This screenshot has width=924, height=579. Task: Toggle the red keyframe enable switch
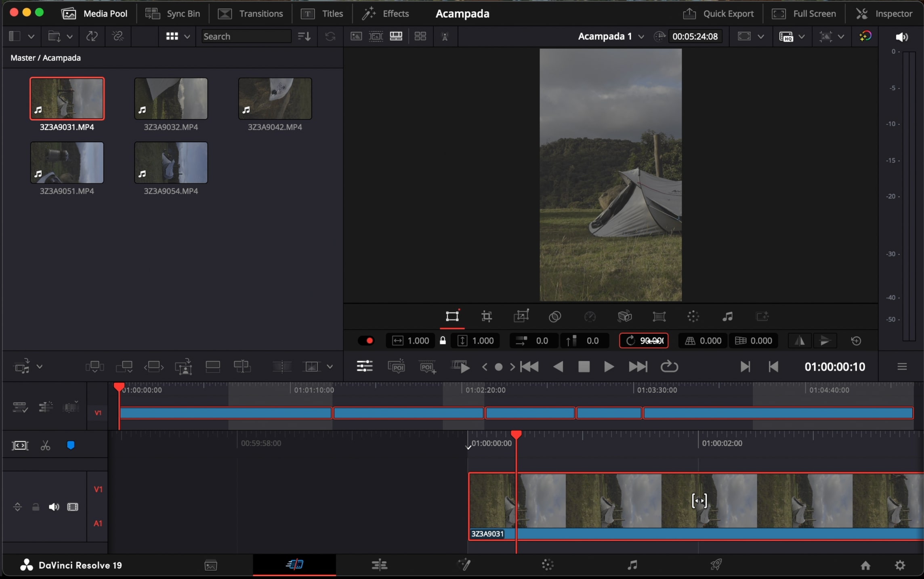point(366,341)
